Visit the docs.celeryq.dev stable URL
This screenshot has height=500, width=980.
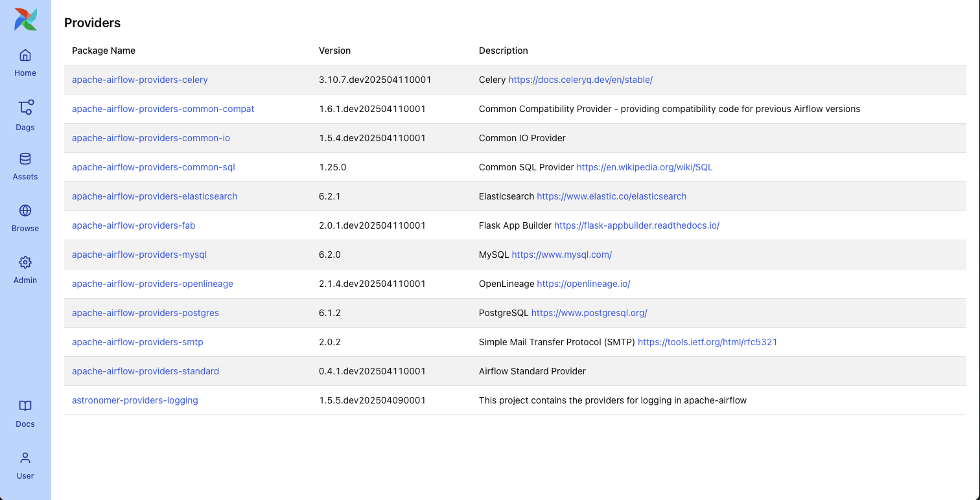tap(580, 80)
